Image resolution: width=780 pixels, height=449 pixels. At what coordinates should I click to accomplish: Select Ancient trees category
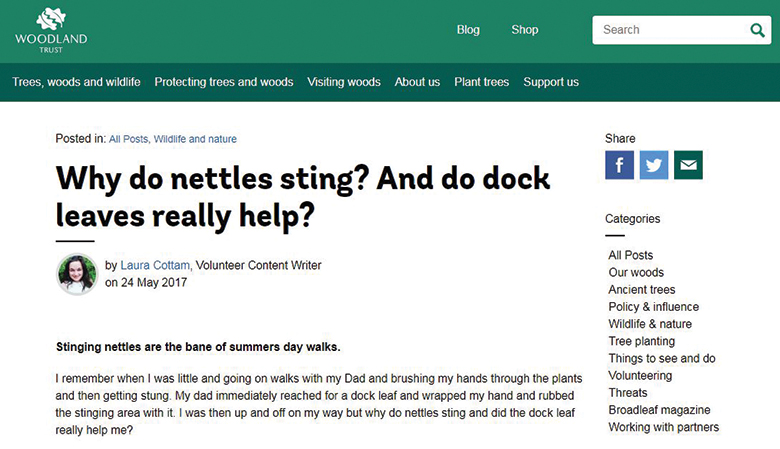coord(642,290)
